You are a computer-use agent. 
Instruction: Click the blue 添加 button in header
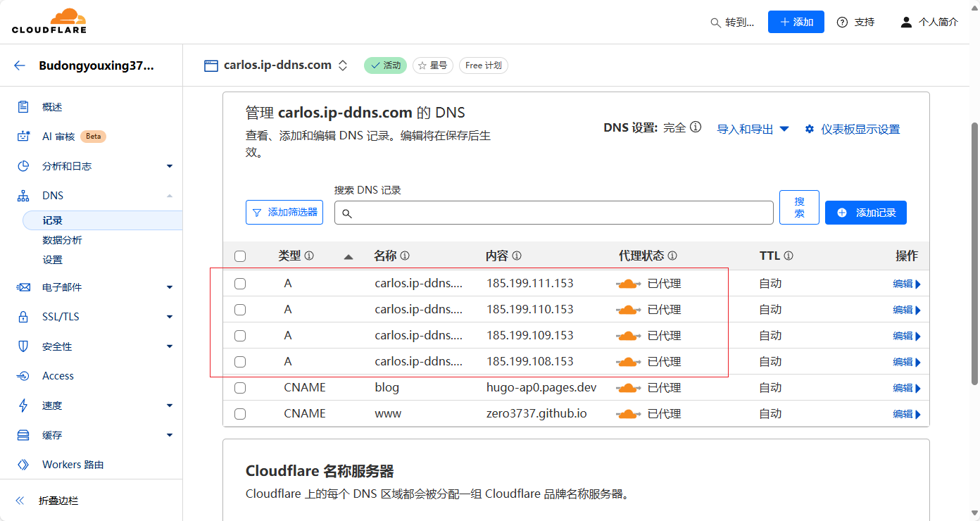coord(796,22)
